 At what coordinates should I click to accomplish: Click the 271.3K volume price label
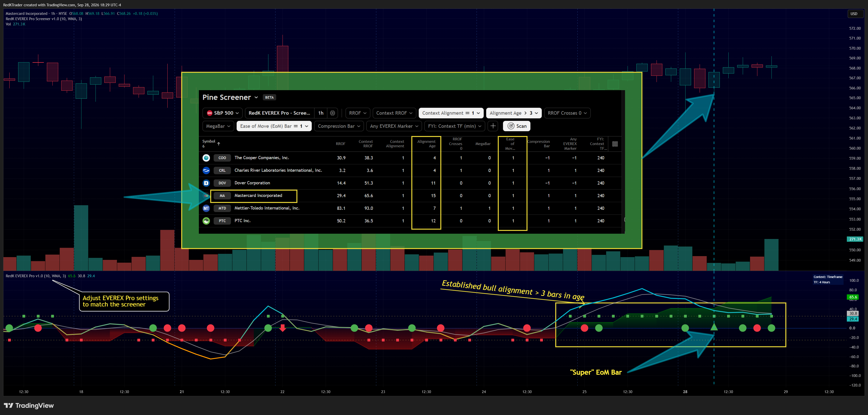tap(855, 239)
